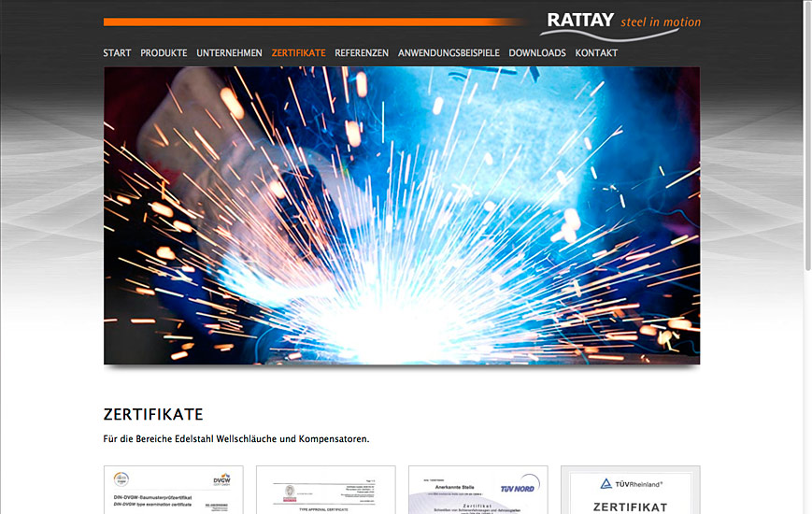This screenshot has width=812, height=514.
Task: Open REFERENZEN in the navigation
Action: (362, 53)
